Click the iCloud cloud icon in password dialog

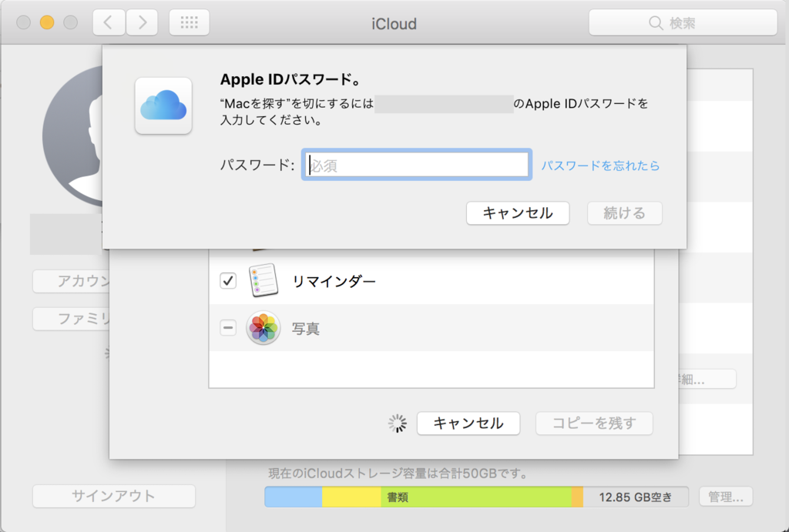[163, 106]
